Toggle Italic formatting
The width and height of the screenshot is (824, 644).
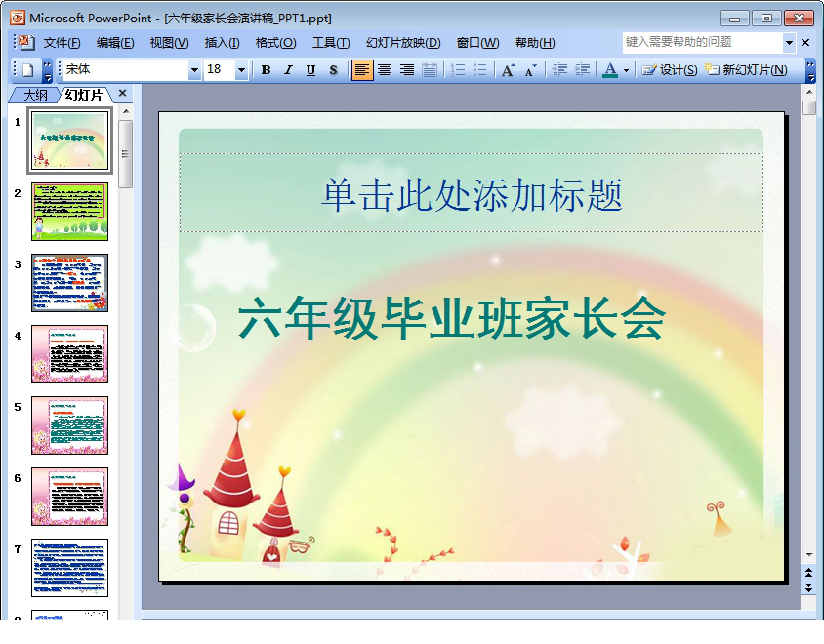[x=288, y=70]
